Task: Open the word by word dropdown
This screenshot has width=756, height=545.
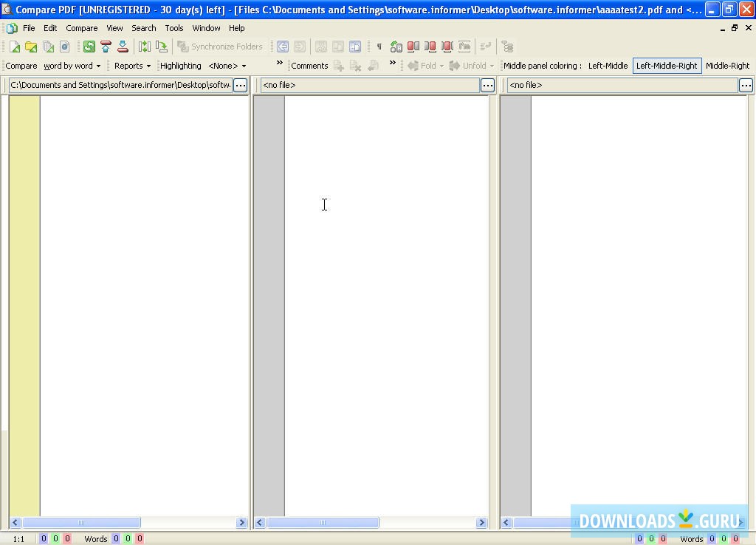Action: 70,66
